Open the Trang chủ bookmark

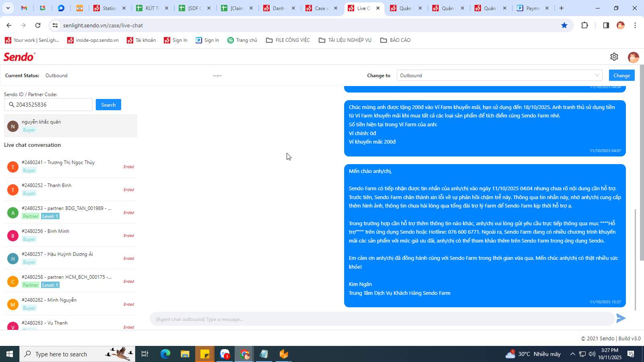[x=242, y=40]
